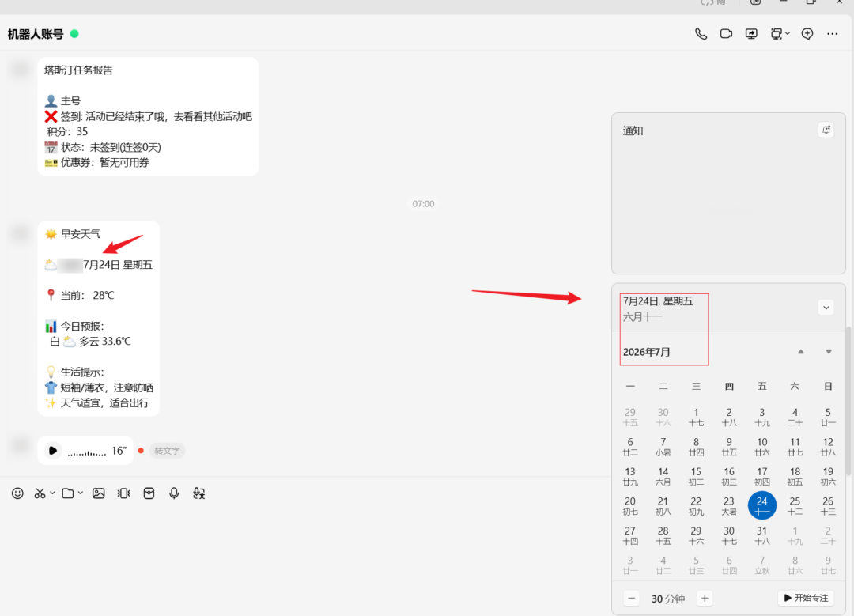Screen dimensions: 854x616
Task: Open the send file folder icon
Action: pos(68,493)
